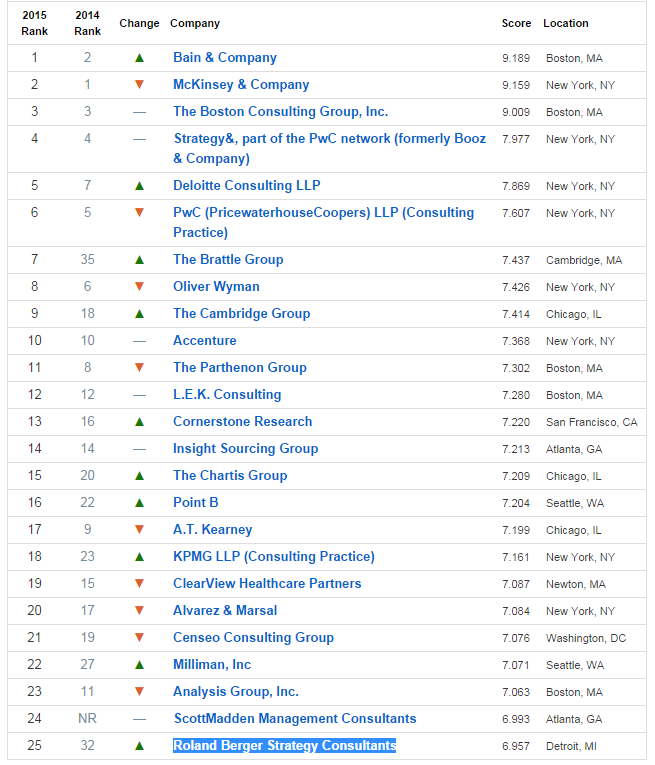Click the green up arrow for Bain & Company
The image size is (655, 765).
click(139, 58)
